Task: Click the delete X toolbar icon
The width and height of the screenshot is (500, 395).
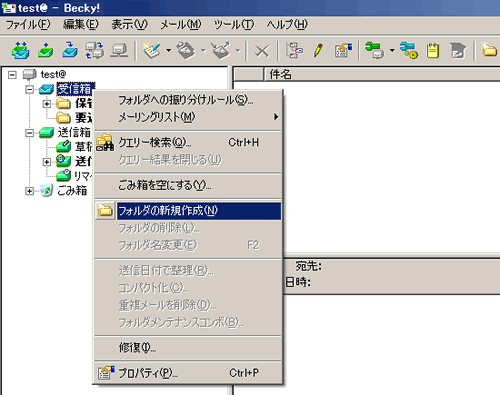Action: [x=262, y=51]
